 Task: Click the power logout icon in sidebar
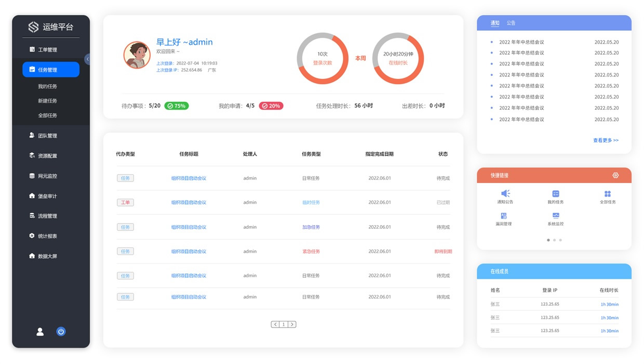coord(61,332)
